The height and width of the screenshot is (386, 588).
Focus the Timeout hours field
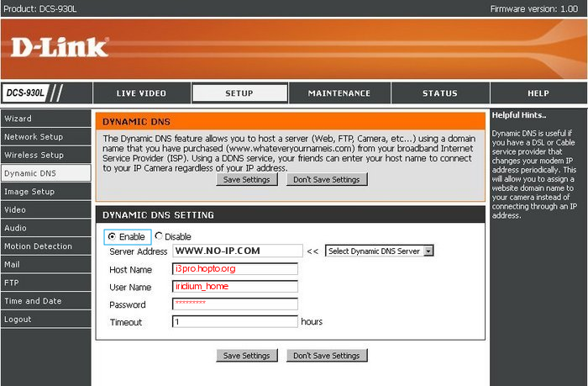(235, 322)
